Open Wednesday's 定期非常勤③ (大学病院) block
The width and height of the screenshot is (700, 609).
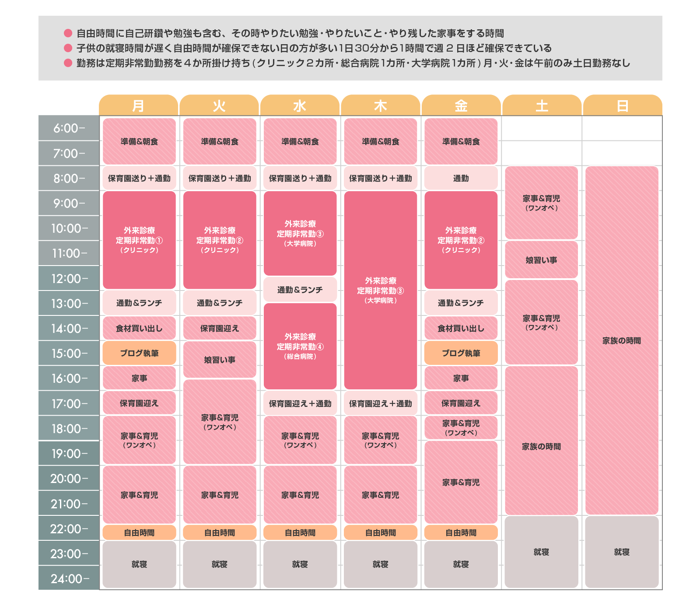[300, 233]
